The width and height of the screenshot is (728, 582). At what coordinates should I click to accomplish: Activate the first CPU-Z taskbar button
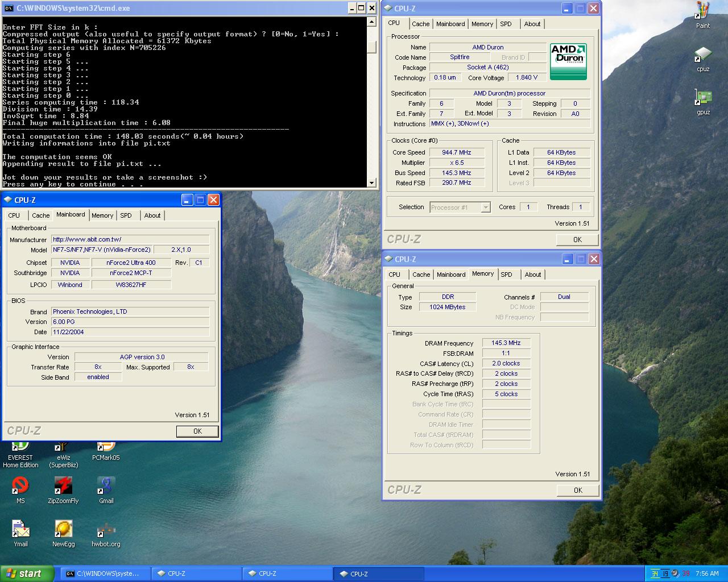pos(196,573)
